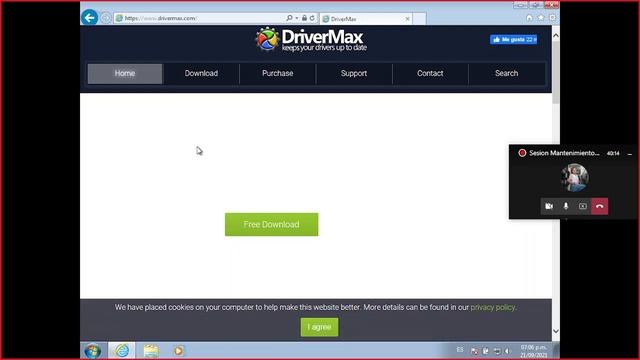Follow the privacy policy link

click(493, 307)
